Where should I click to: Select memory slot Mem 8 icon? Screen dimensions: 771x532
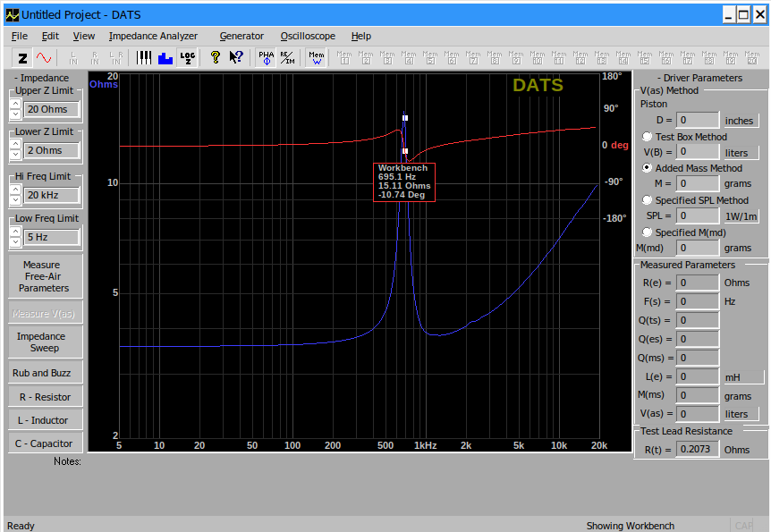tap(495, 58)
